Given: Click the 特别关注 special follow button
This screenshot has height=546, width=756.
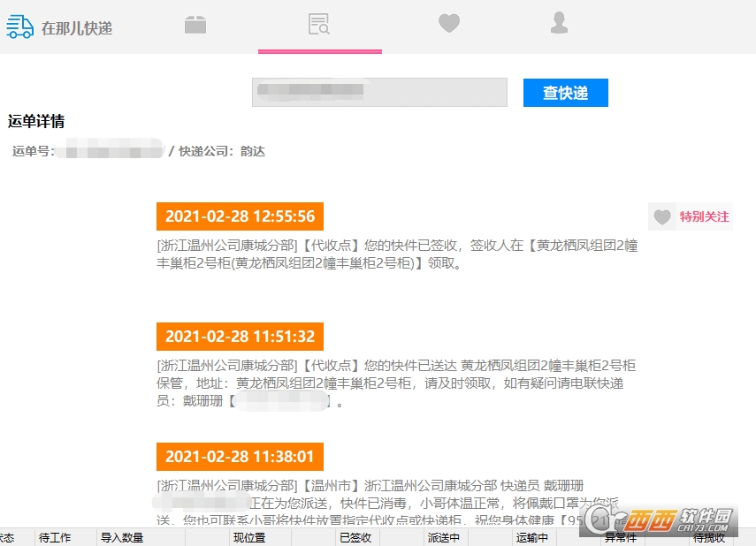Looking at the screenshot, I should [691, 216].
